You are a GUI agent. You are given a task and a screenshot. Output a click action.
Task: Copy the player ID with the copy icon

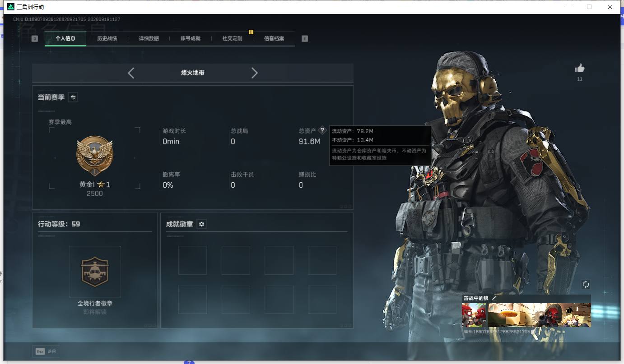click(533, 332)
